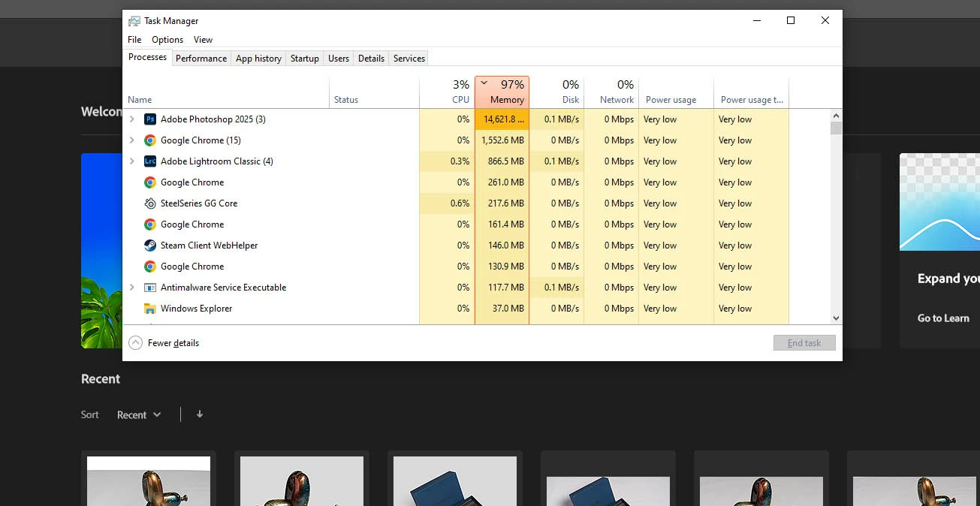980x506 pixels.
Task: Click Chrome icon in the 161.4 MB row
Action: [150, 224]
